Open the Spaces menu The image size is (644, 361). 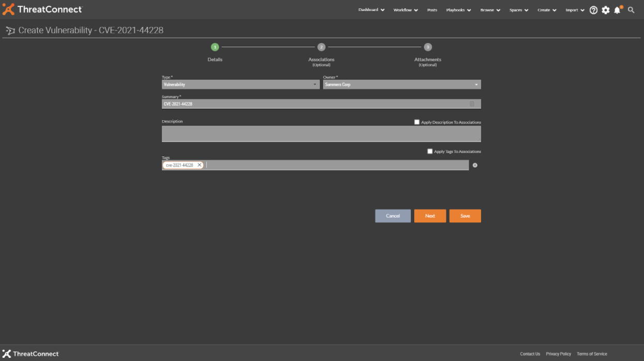(519, 10)
